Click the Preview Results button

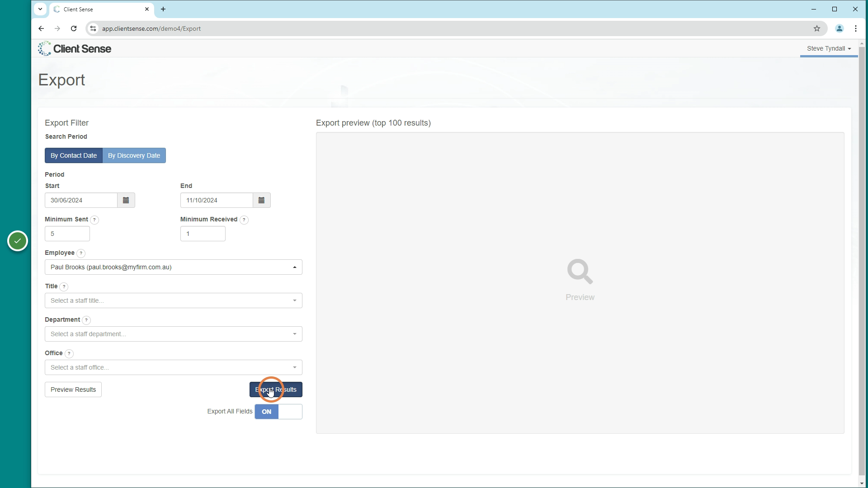click(x=73, y=389)
